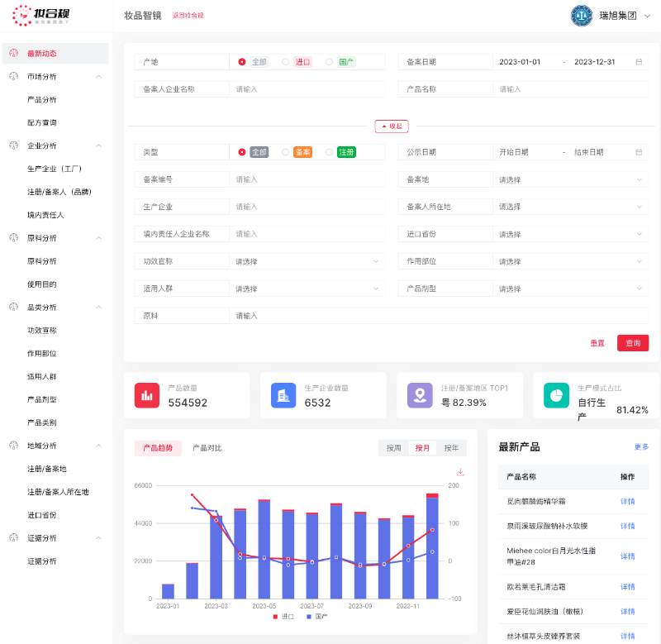Click the 瑞旭集团 avatar icon

583,15
